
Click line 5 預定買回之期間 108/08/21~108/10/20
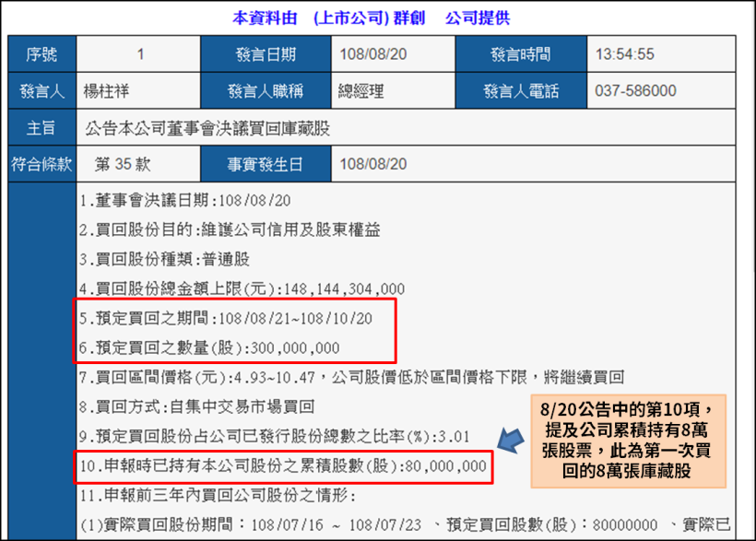226,318
